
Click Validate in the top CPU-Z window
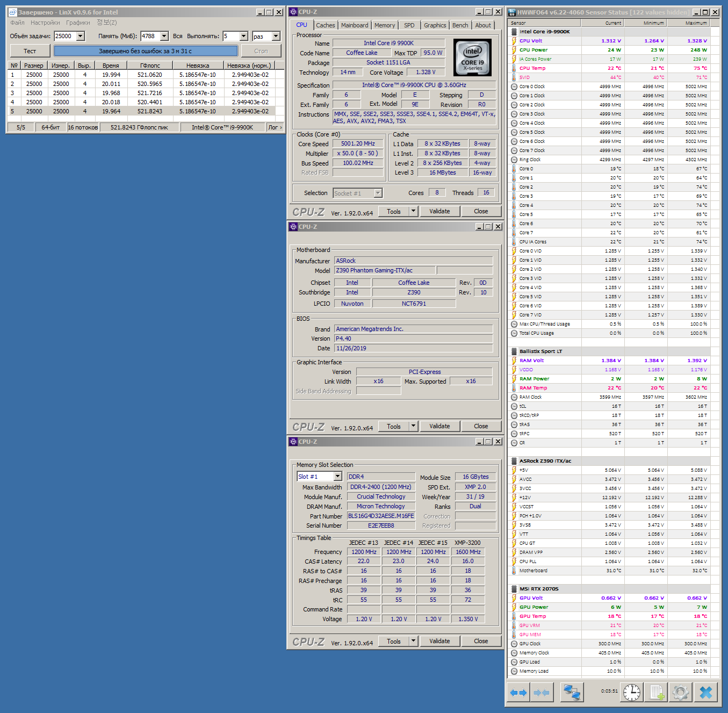pos(439,211)
